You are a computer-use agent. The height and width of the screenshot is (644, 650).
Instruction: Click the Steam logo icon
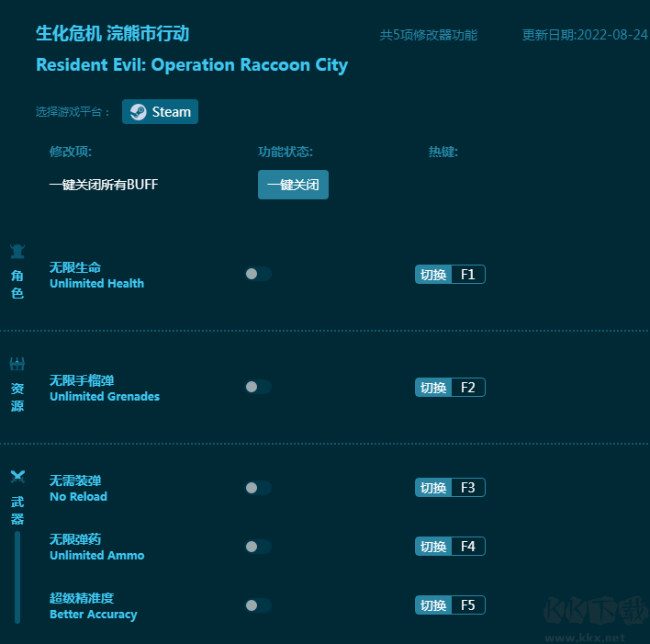pos(138,112)
